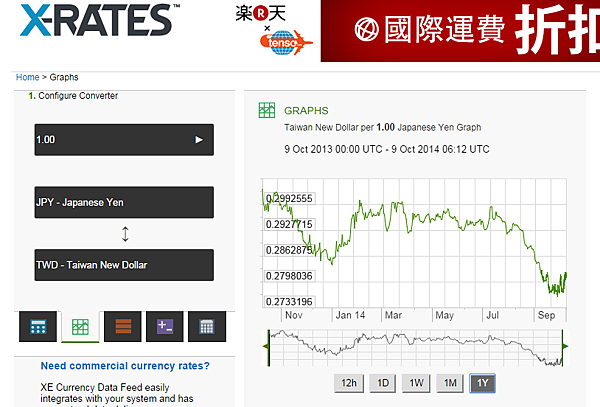
Task: Click the amount field arrow button
Action: tap(199, 140)
